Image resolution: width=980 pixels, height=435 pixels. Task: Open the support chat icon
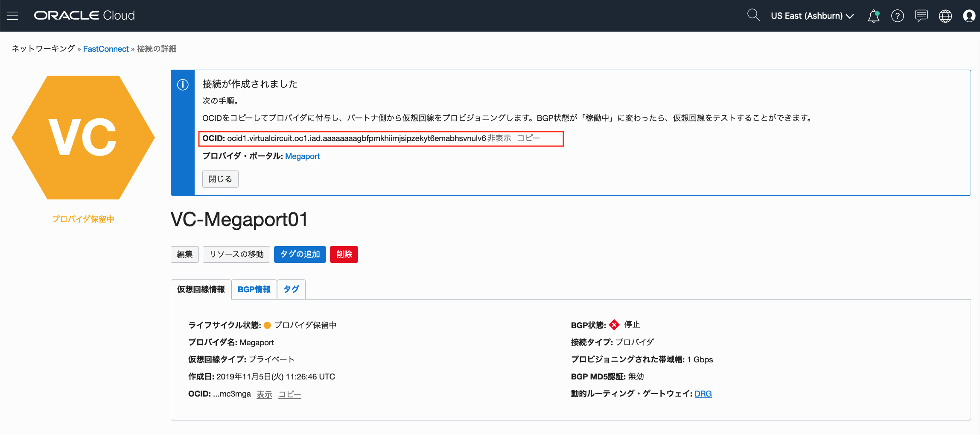[922, 16]
